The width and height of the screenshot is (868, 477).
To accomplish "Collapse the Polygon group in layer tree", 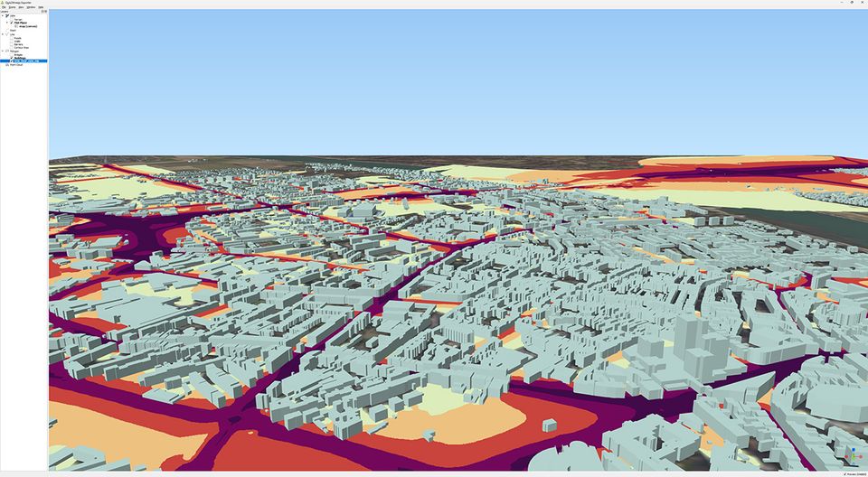I will pyautogui.click(x=3, y=51).
